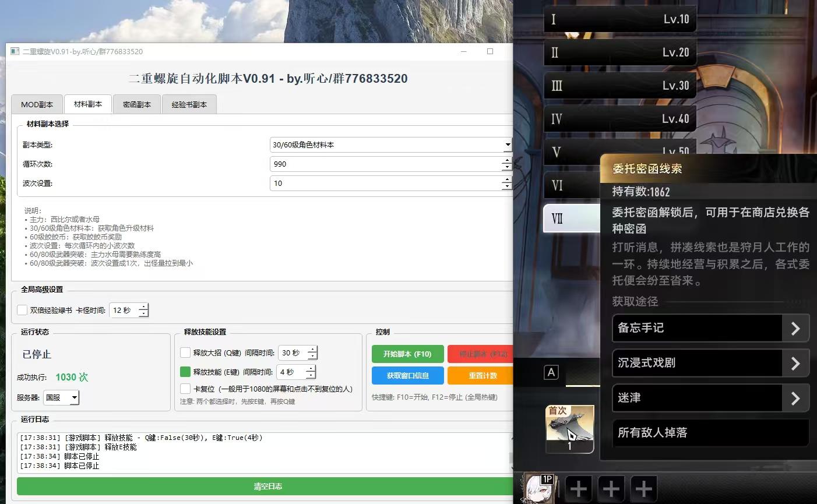
Task: Open 沉浸式戏剧 source arrow
Action: point(795,363)
